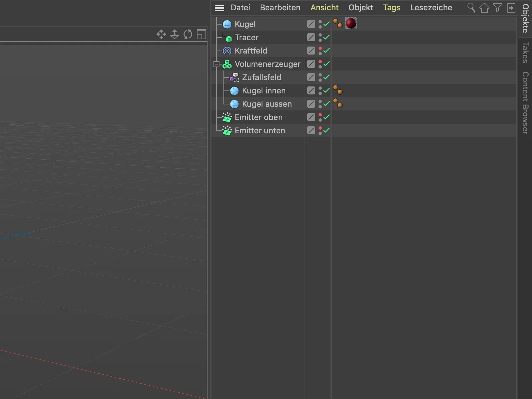This screenshot has height=399, width=532.
Task: Open the Tags menu
Action: tap(392, 8)
